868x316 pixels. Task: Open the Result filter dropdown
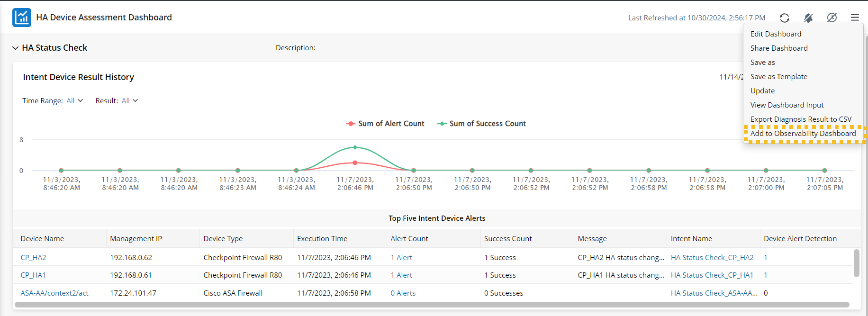129,100
